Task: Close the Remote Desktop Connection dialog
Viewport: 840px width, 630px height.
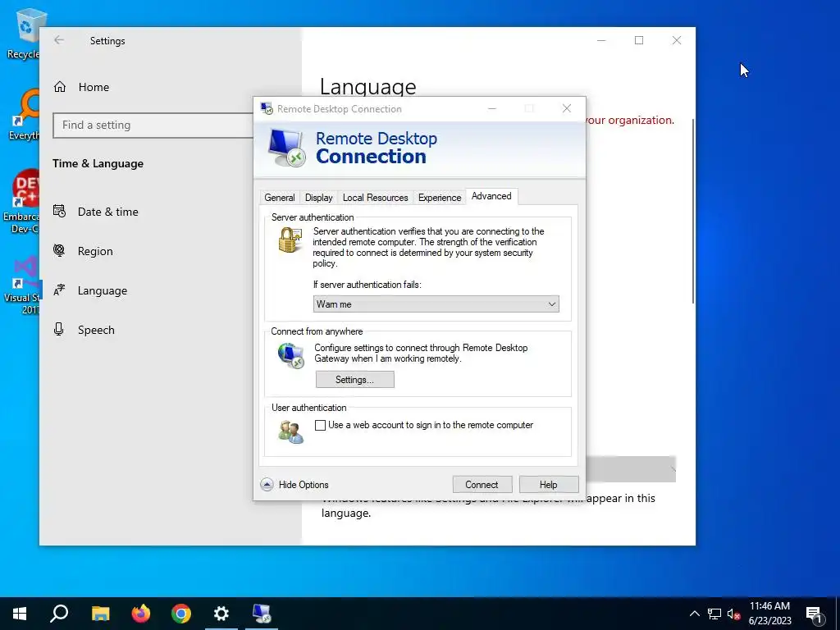Action: point(567,109)
